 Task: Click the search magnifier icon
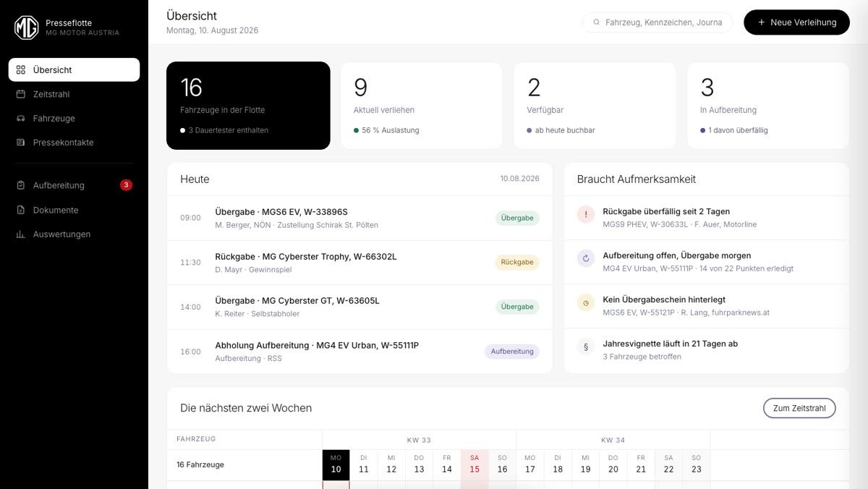click(x=597, y=22)
